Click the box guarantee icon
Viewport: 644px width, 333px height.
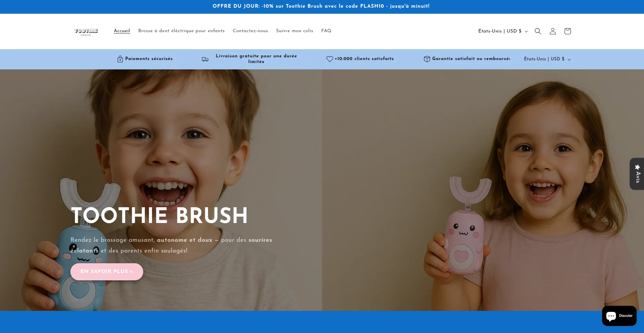(x=427, y=59)
